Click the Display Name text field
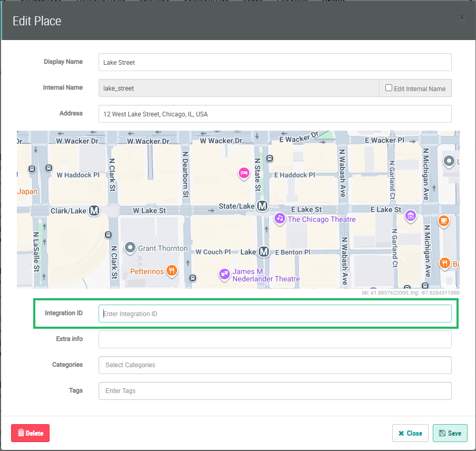This screenshot has width=476, height=451. click(x=275, y=62)
